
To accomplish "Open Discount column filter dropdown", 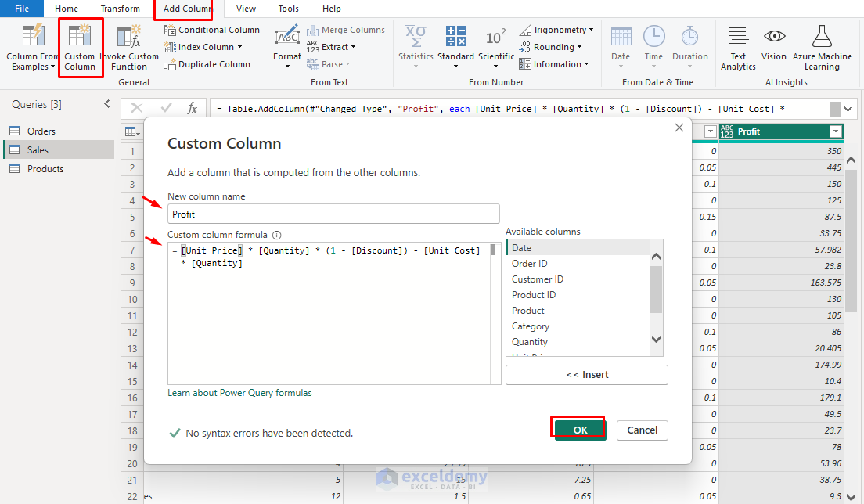I will (x=711, y=131).
